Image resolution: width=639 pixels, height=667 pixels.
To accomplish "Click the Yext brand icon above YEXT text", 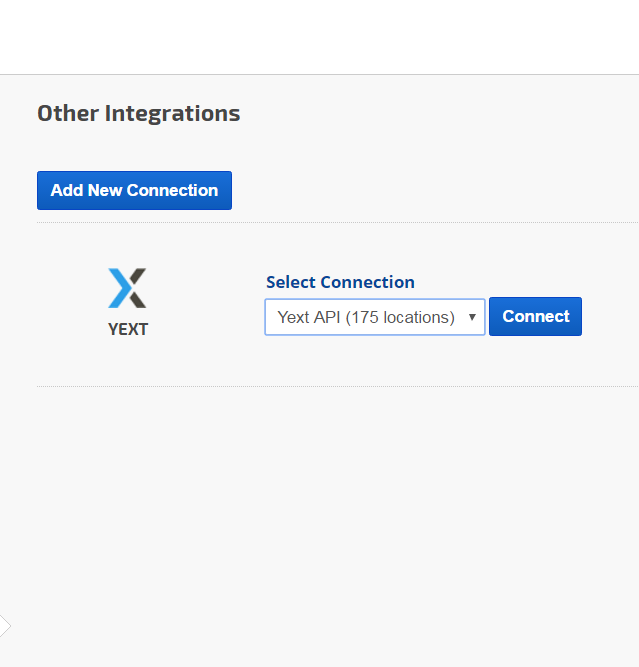I will [127, 288].
